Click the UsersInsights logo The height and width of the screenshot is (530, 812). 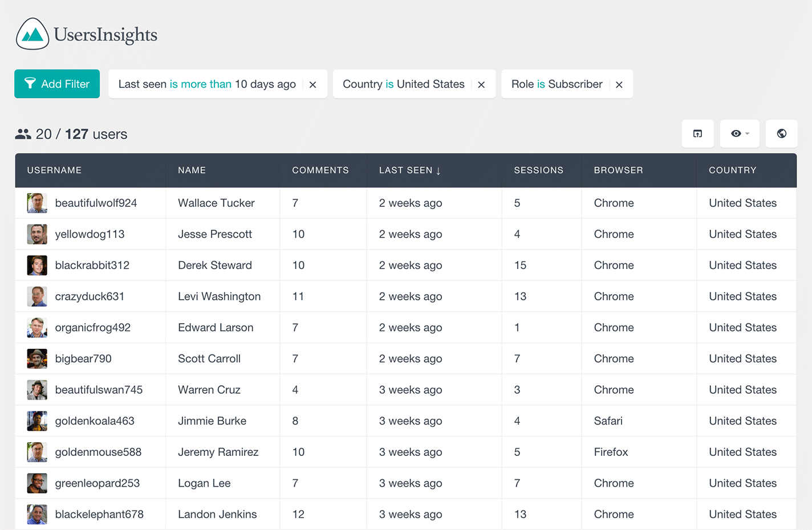pos(87,34)
